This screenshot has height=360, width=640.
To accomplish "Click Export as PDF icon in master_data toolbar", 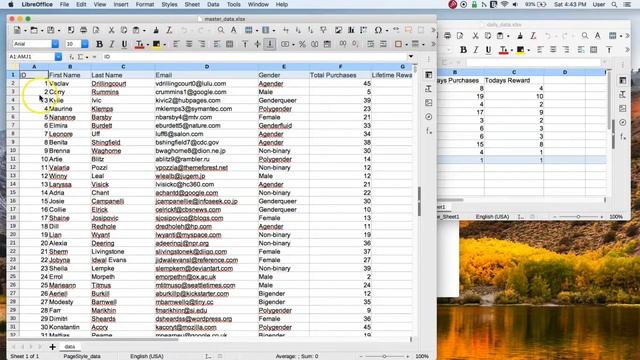I will (71, 30).
